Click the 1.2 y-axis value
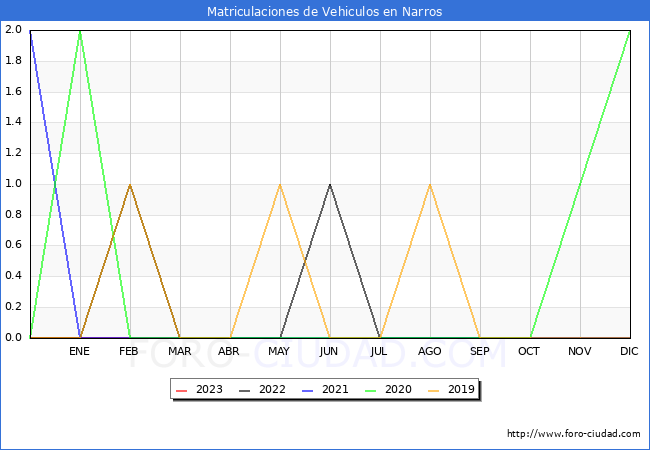This screenshot has width=650, height=450. point(13,152)
